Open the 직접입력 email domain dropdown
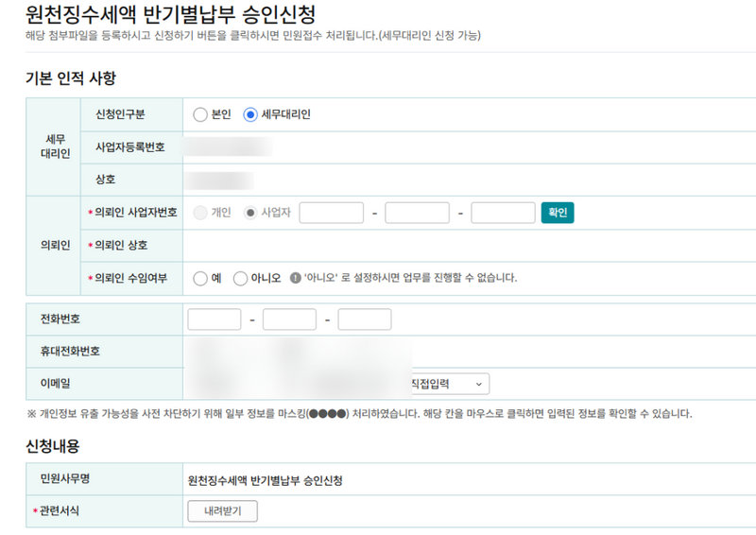756x535 pixels. point(447,384)
